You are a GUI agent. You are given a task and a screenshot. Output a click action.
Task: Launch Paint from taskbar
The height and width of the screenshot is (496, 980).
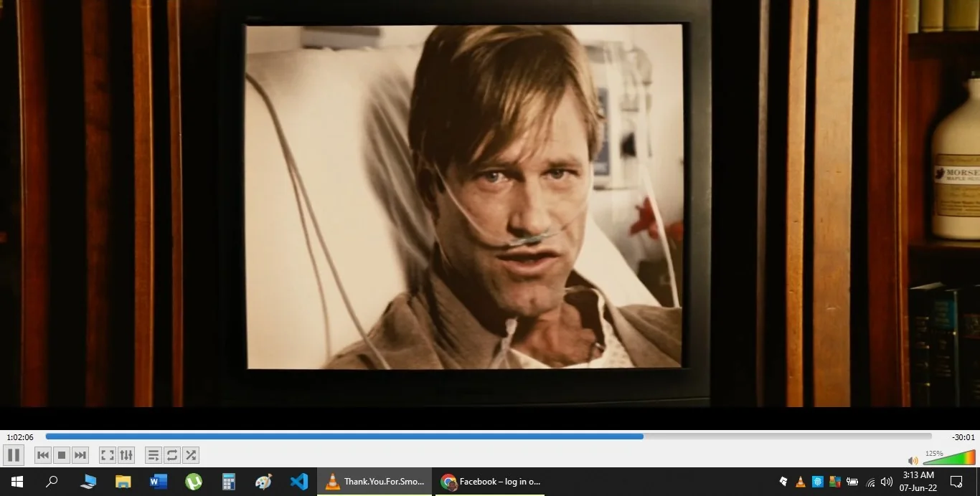(264, 482)
